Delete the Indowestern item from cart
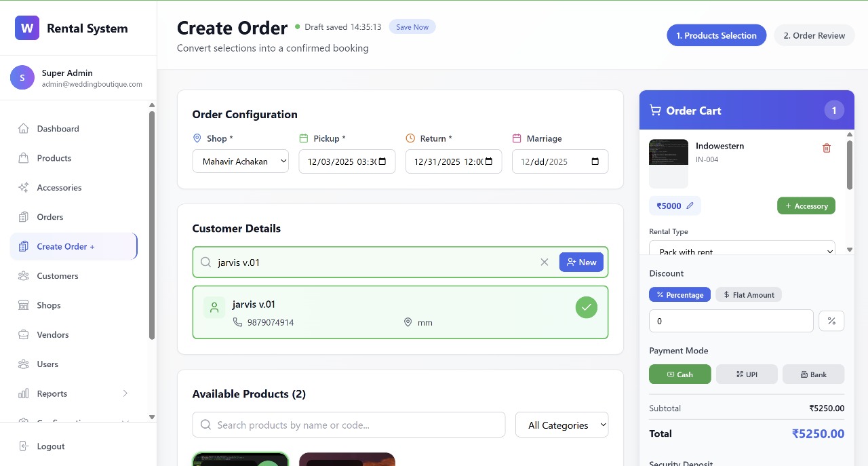 tap(826, 147)
